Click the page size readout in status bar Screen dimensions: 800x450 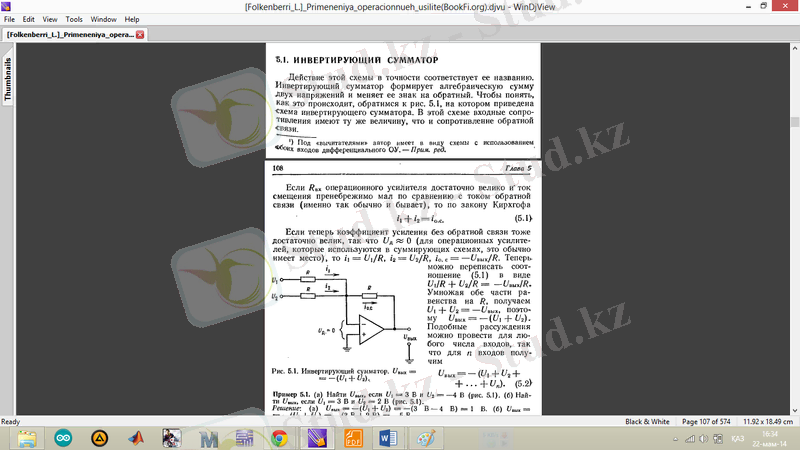[x=768, y=422]
